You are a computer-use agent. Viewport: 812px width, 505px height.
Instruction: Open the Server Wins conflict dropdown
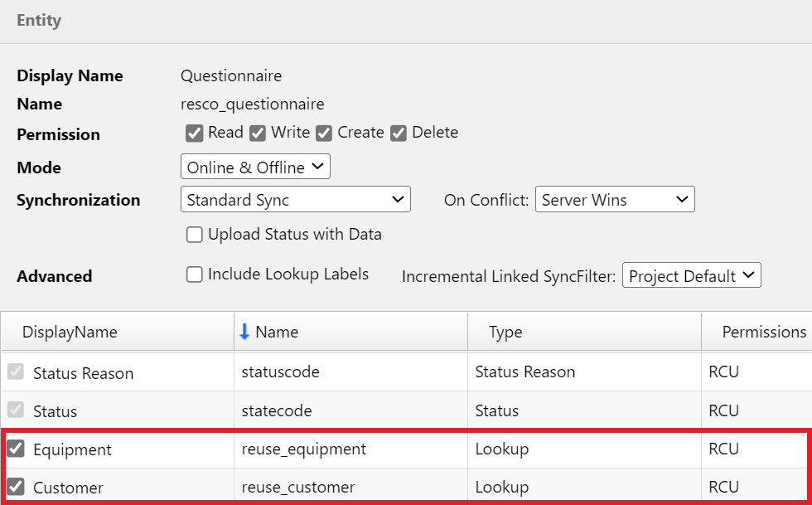tap(615, 200)
